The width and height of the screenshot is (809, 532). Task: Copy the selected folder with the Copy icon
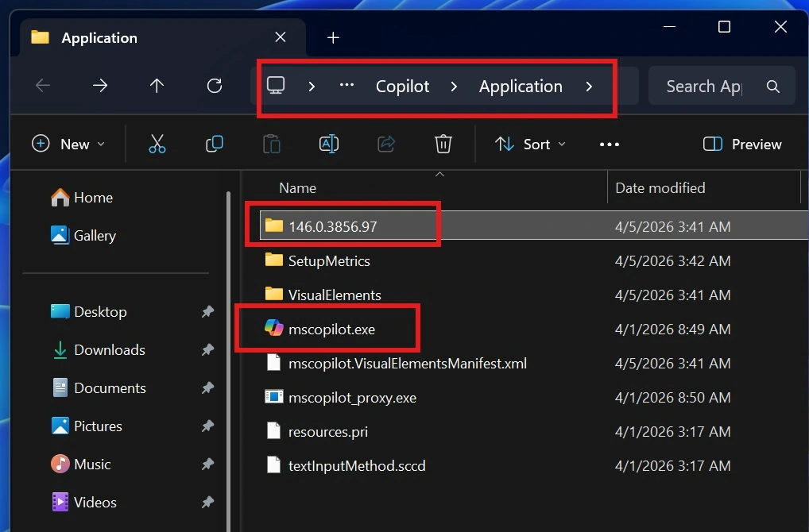214,144
